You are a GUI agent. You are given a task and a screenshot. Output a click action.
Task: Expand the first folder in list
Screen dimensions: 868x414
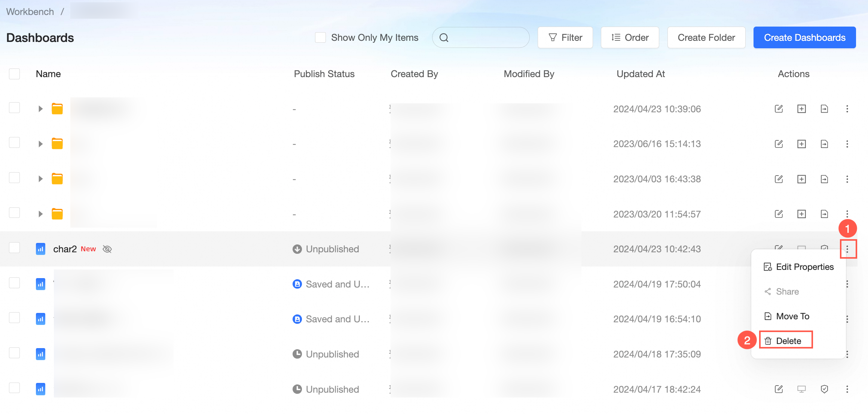click(40, 109)
